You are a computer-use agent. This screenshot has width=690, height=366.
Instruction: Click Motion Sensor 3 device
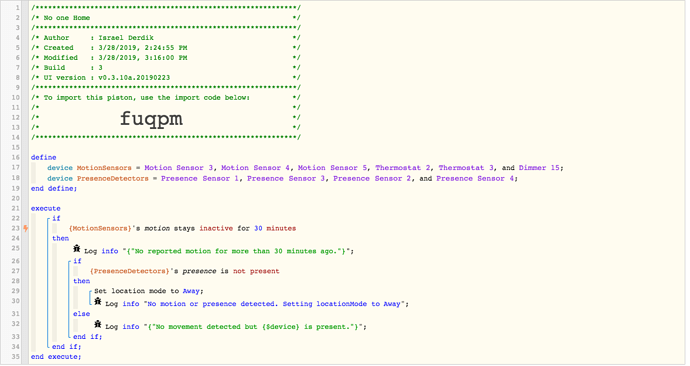[x=179, y=168]
